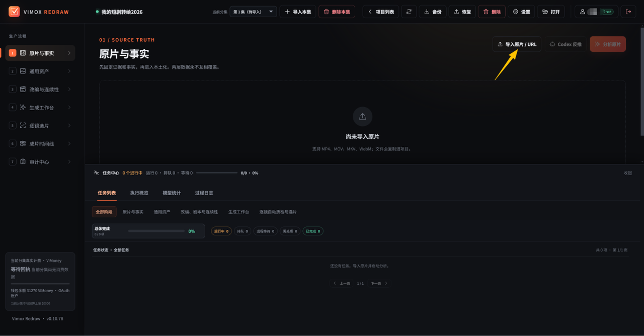Select the 全部阶段 stage filter
This screenshot has width=644, height=336.
[x=104, y=212]
